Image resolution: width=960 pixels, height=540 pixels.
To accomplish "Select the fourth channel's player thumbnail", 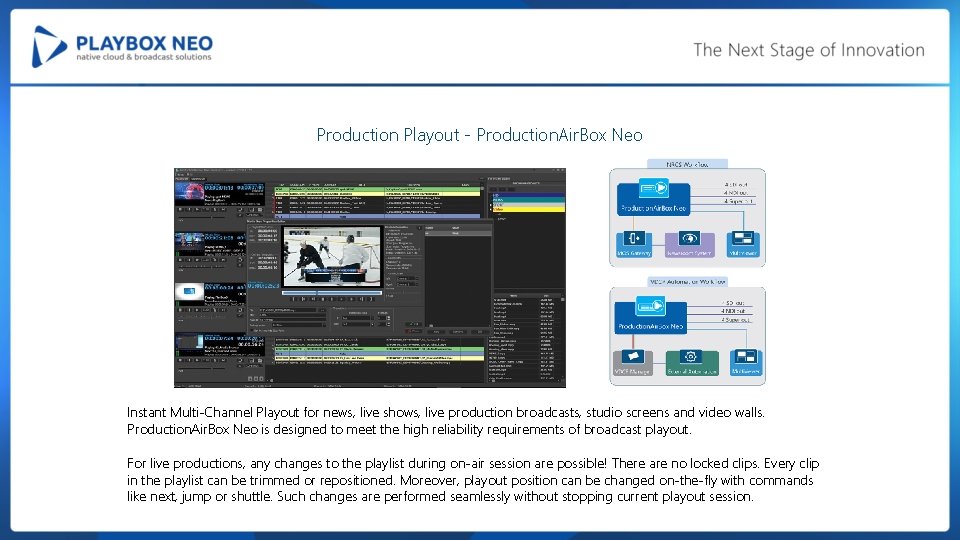I will pyautogui.click(x=189, y=344).
